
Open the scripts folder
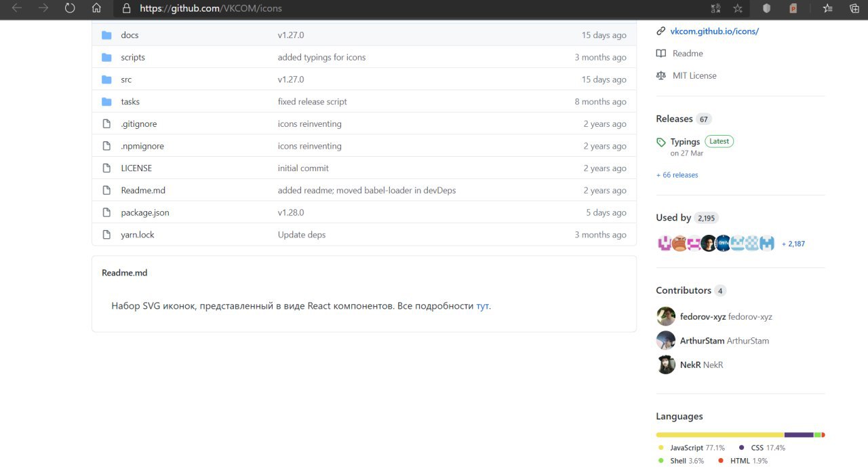pos(133,58)
